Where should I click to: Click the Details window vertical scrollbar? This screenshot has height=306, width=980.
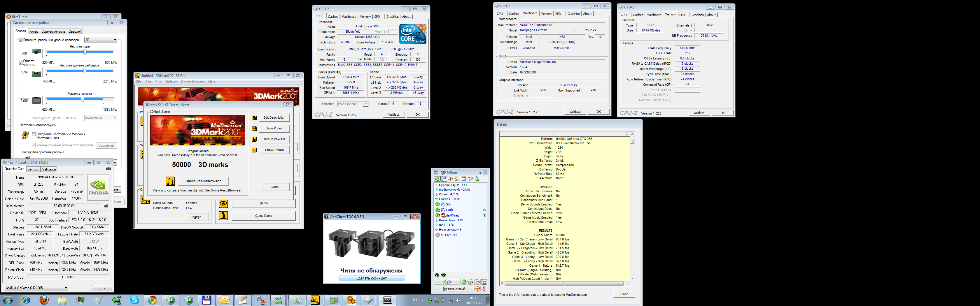[632, 206]
